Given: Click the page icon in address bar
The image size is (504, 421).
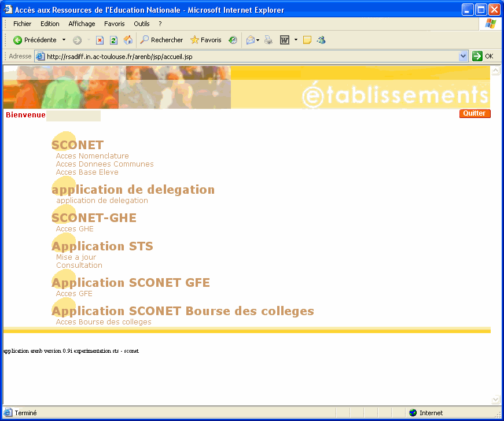Looking at the screenshot, I should [40, 57].
